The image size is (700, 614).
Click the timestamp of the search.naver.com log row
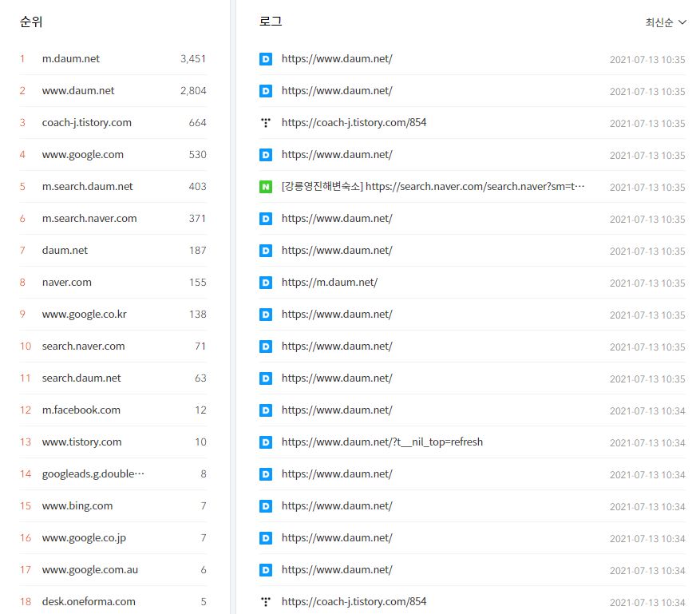coord(647,188)
